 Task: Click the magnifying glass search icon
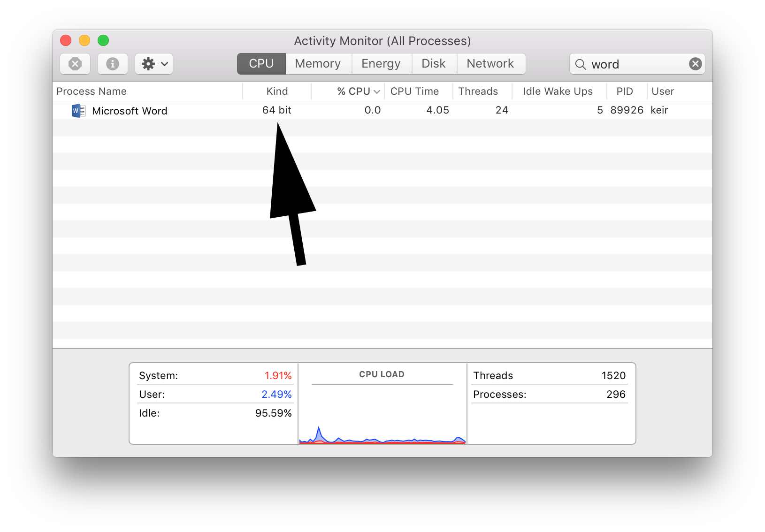point(581,64)
